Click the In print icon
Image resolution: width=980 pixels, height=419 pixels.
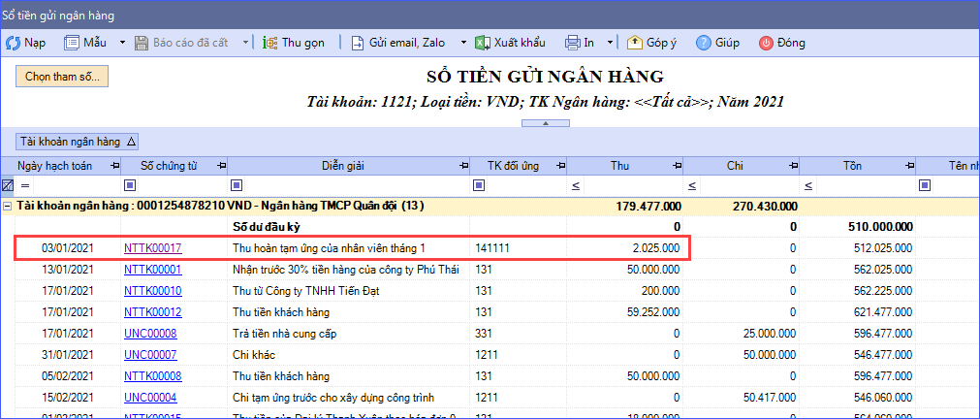point(574,43)
